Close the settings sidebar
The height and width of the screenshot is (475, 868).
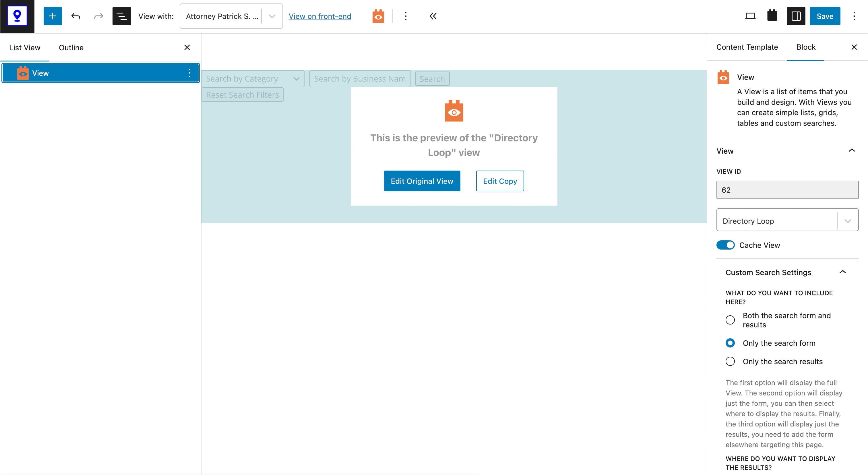pos(854,47)
